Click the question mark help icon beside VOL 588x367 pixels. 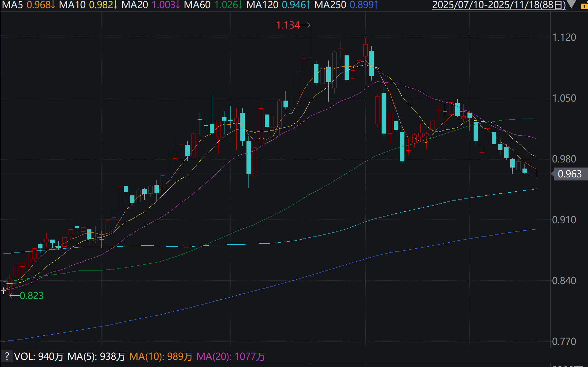pos(7,356)
